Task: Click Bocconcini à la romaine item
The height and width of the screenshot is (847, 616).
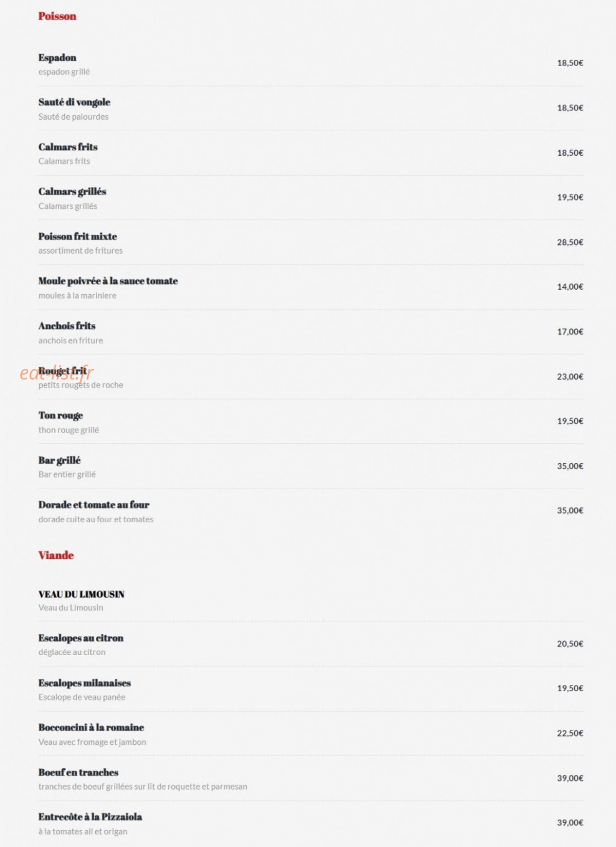Action: [91, 727]
